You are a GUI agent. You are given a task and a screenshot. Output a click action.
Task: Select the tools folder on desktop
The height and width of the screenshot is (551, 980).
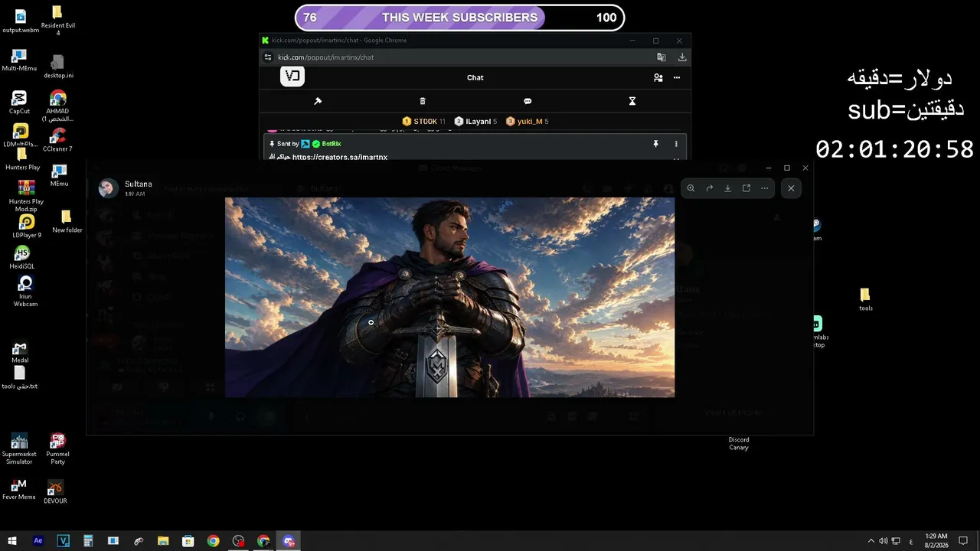865,299
